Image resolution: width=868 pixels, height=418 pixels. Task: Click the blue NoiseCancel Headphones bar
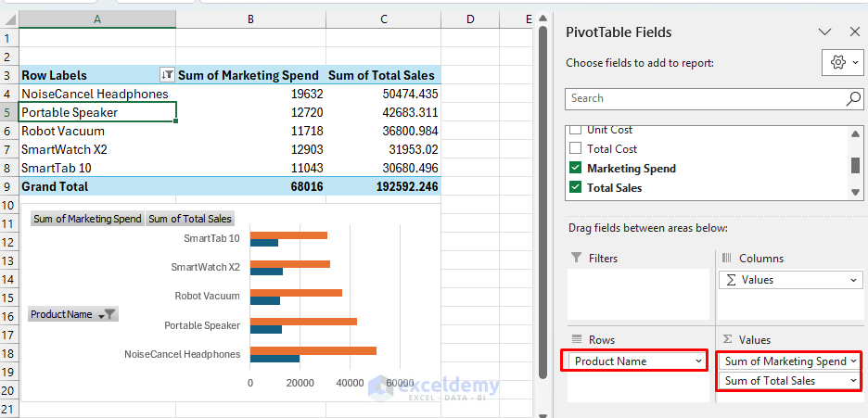pos(275,359)
